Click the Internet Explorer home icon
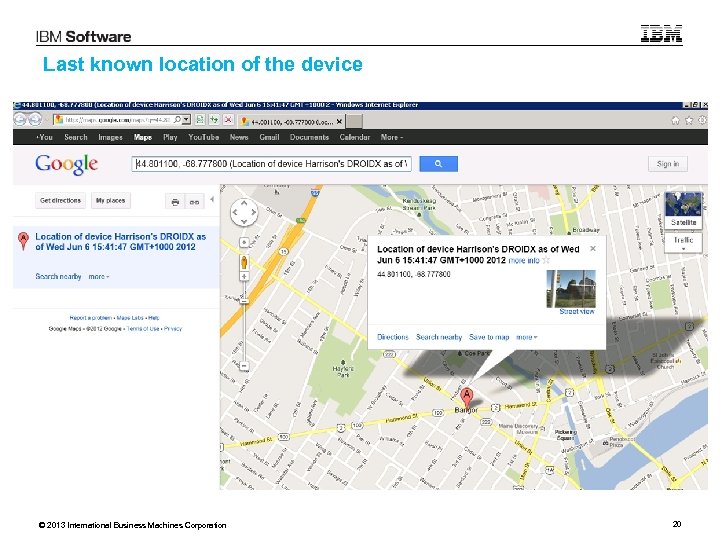This screenshot has height=540, width=720. [x=675, y=120]
